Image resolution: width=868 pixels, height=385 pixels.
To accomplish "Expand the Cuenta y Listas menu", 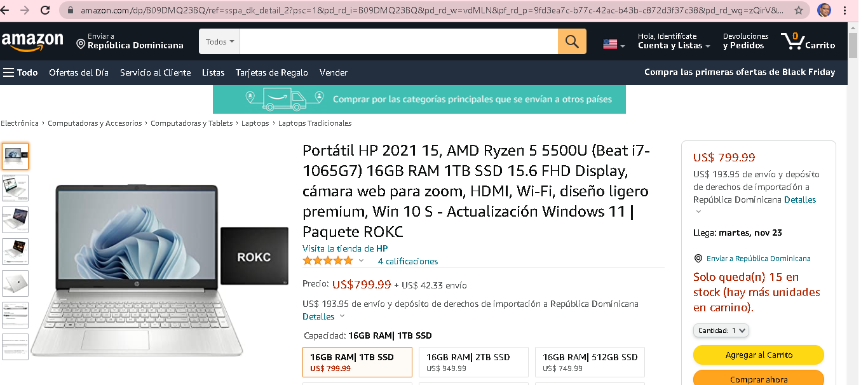I will pyautogui.click(x=674, y=41).
